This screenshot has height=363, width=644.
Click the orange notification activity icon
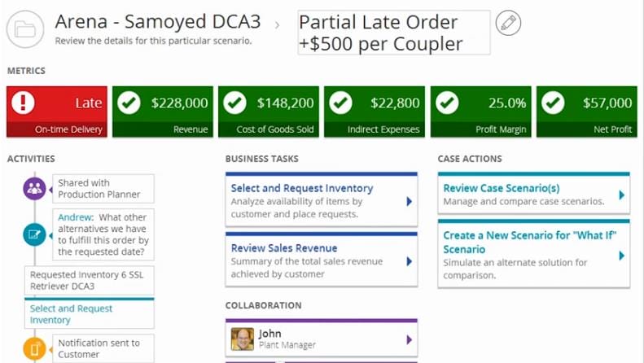click(34, 349)
